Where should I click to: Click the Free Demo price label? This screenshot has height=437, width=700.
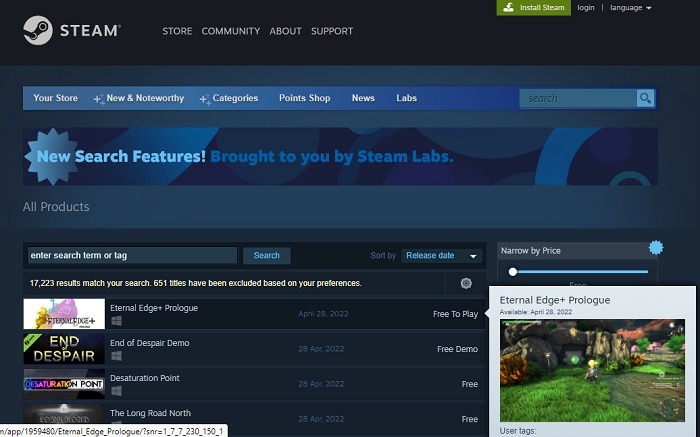coord(457,349)
